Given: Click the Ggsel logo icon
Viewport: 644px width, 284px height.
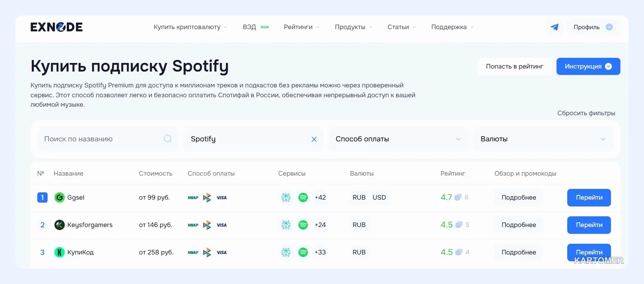Looking at the screenshot, I should pos(59,197).
